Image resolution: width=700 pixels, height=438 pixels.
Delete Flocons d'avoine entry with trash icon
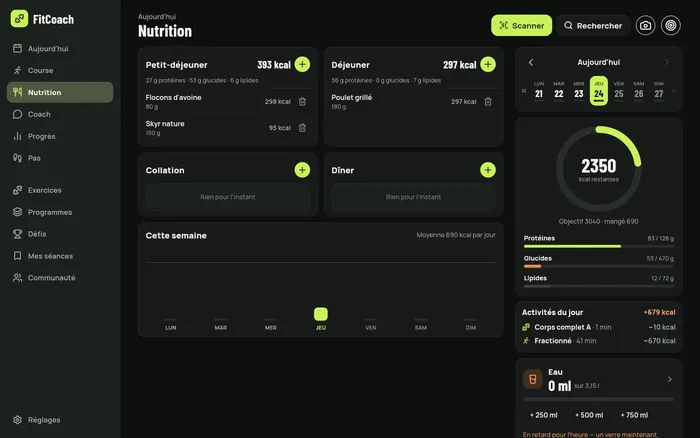click(x=302, y=102)
